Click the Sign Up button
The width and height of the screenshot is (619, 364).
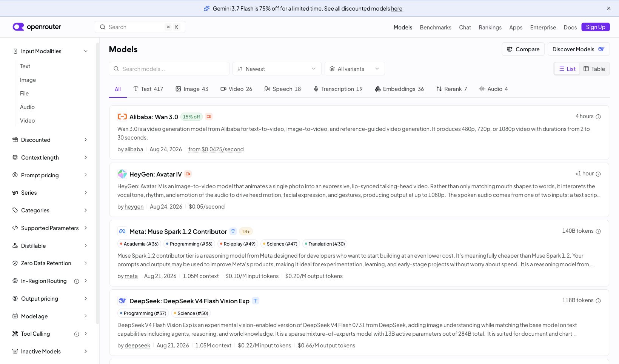[x=596, y=27]
